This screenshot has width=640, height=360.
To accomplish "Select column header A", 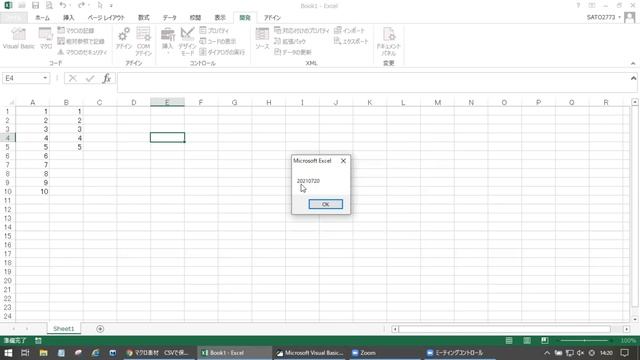I will pyautogui.click(x=33, y=102).
